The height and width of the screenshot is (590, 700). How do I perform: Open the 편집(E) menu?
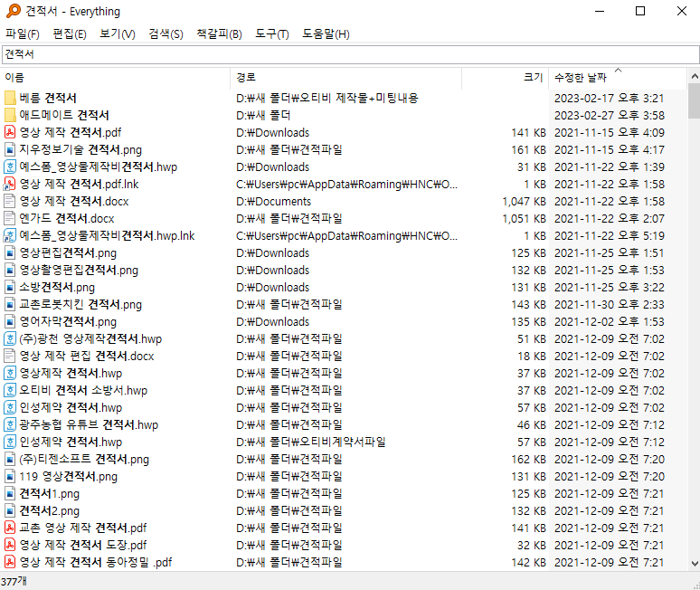click(70, 34)
